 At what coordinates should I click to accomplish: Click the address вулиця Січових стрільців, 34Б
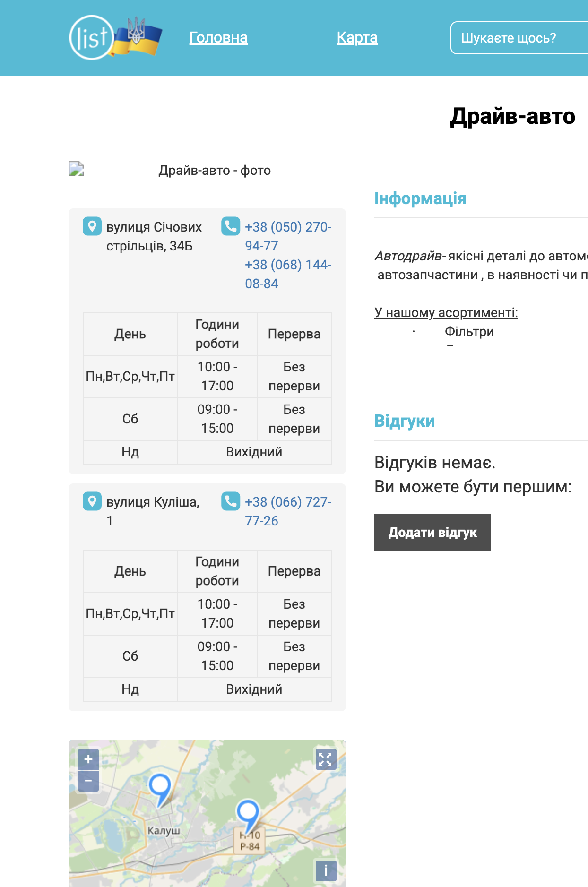tap(154, 236)
